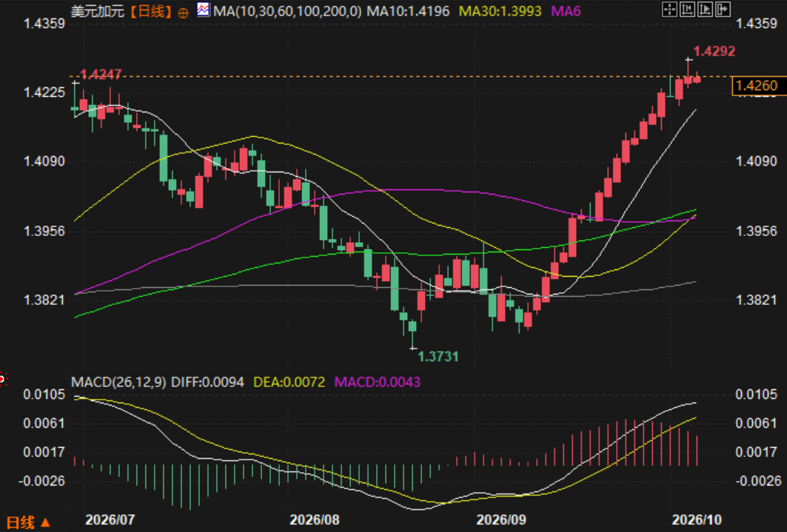The image size is (787, 532).
Task: Click the 2026/08 date on time axis
Action: (x=315, y=519)
